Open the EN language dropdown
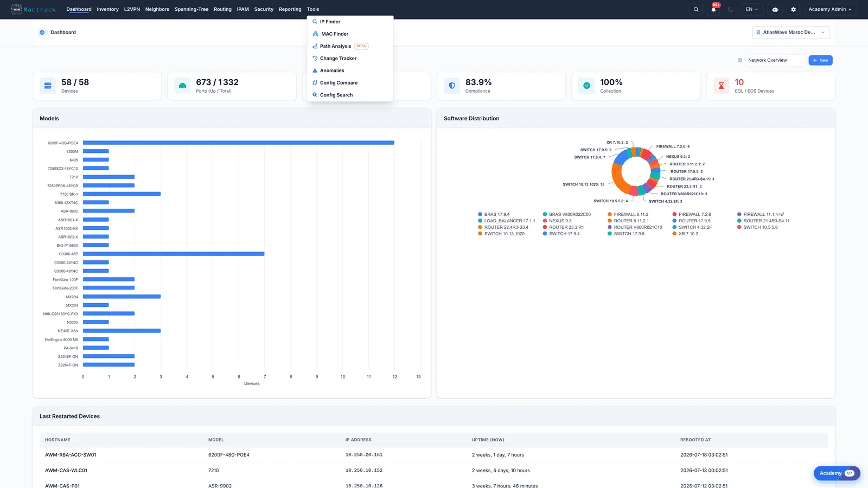Image resolution: width=868 pixels, height=488 pixels. click(x=752, y=9)
